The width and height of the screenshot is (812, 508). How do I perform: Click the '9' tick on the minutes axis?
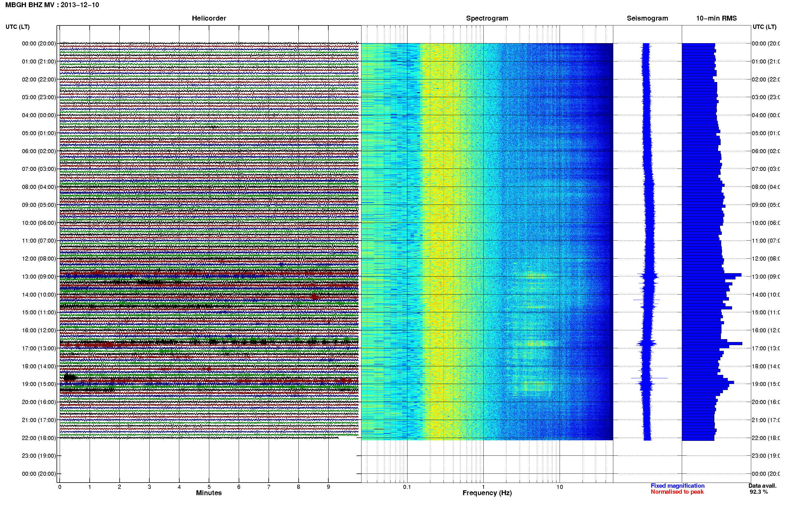328,487
